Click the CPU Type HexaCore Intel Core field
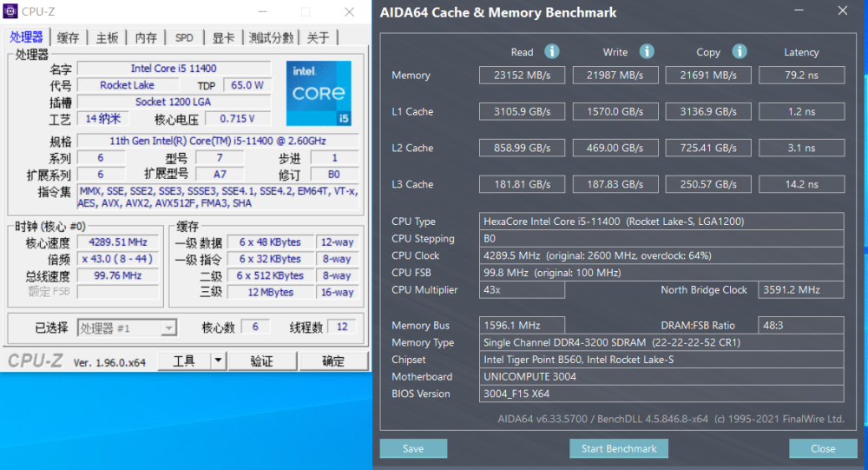The height and width of the screenshot is (470, 868). coord(661,222)
